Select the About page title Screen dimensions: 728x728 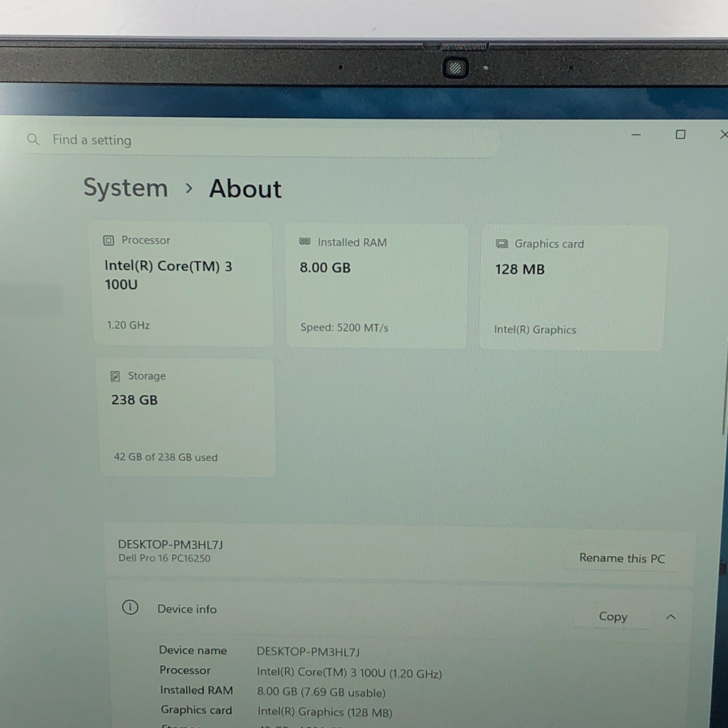pyautogui.click(x=245, y=189)
